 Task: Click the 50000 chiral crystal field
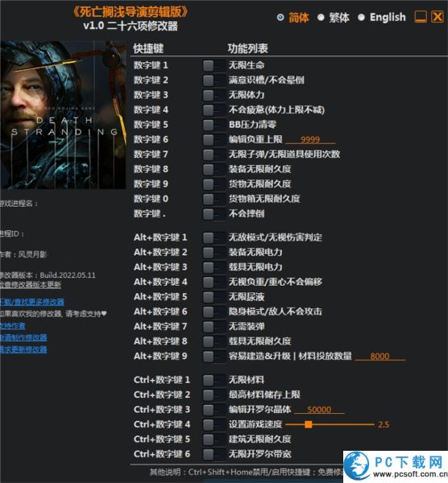(x=319, y=410)
